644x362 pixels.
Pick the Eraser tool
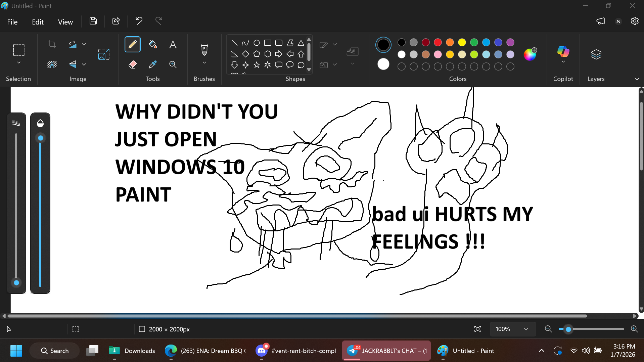pos(132,64)
